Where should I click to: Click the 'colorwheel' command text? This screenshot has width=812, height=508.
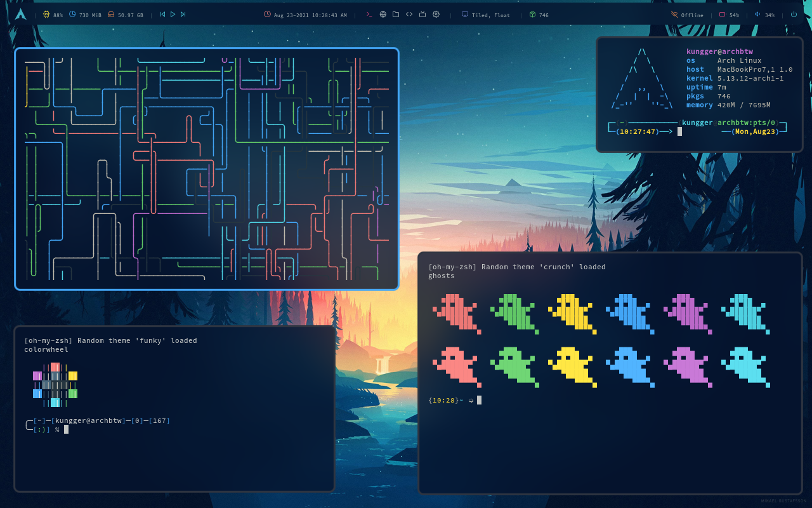click(46, 349)
